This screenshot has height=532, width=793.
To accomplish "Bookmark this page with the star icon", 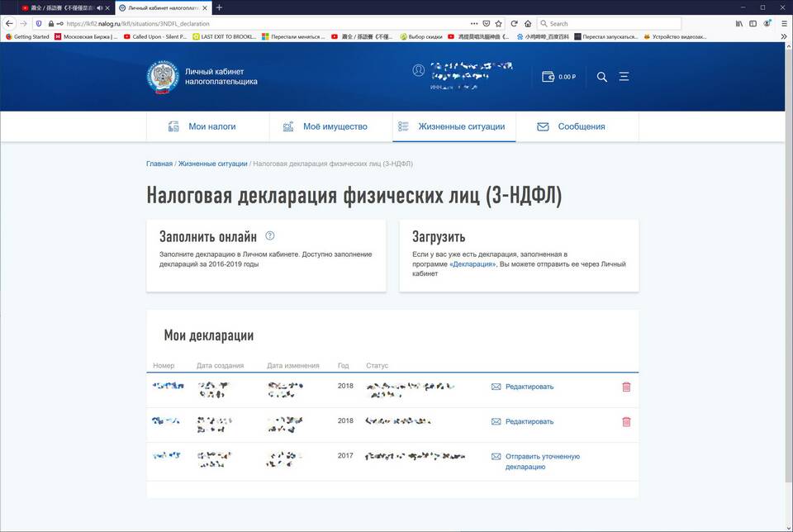I will [499, 23].
